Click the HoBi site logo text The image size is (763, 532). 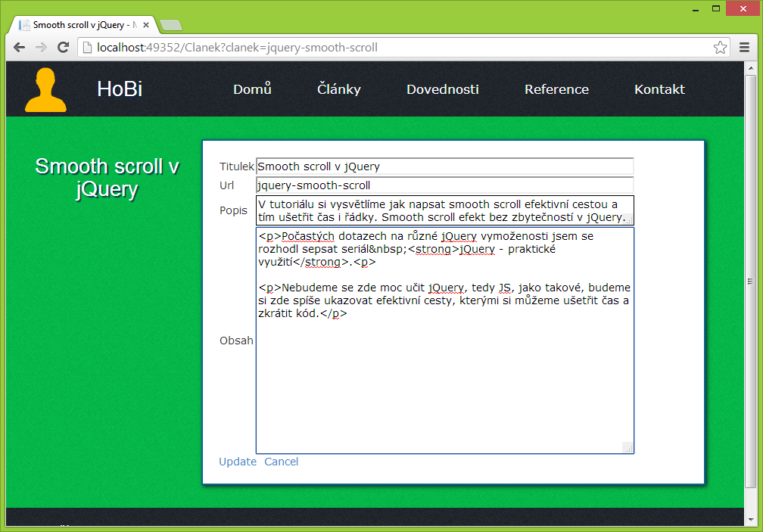[119, 89]
